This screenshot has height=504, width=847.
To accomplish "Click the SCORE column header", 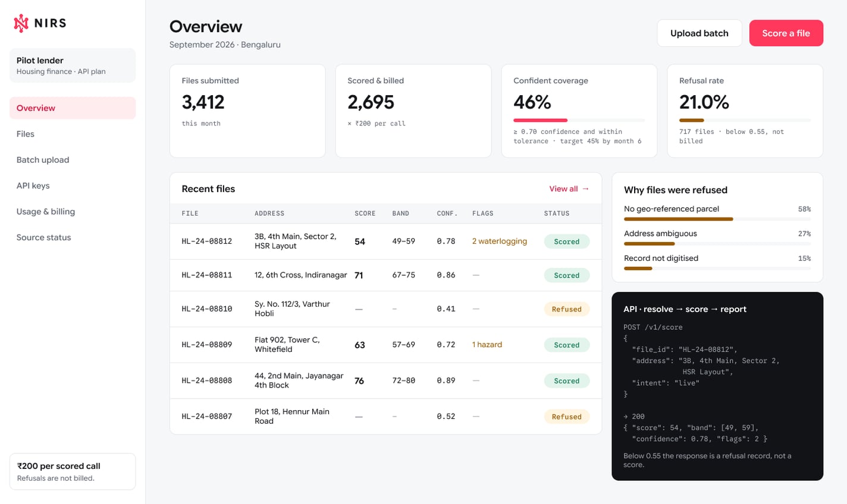I will (x=365, y=213).
